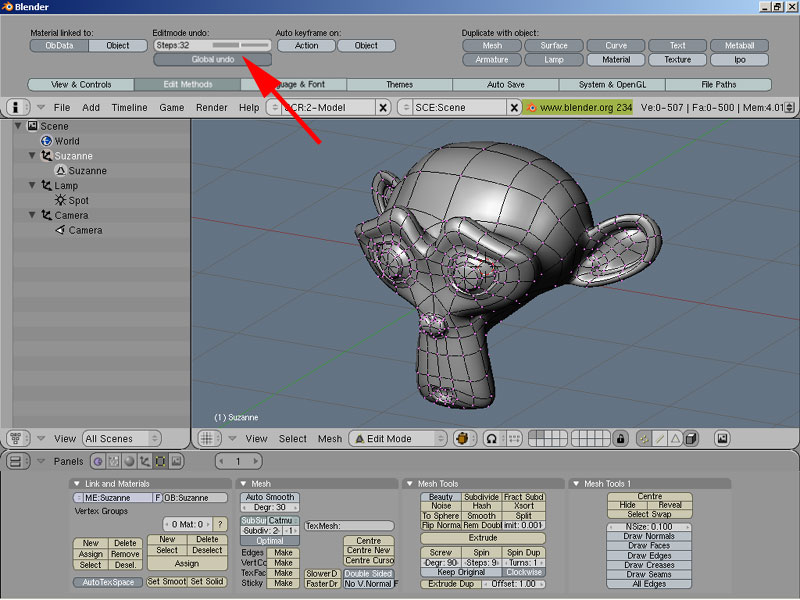Click the Select Swap button

[x=649, y=514]
